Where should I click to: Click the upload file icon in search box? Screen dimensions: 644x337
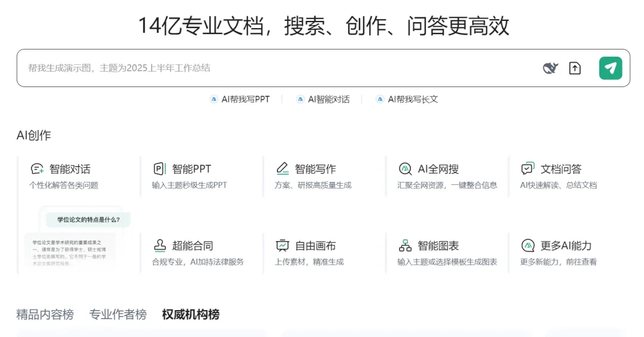[x=575, y=68]
